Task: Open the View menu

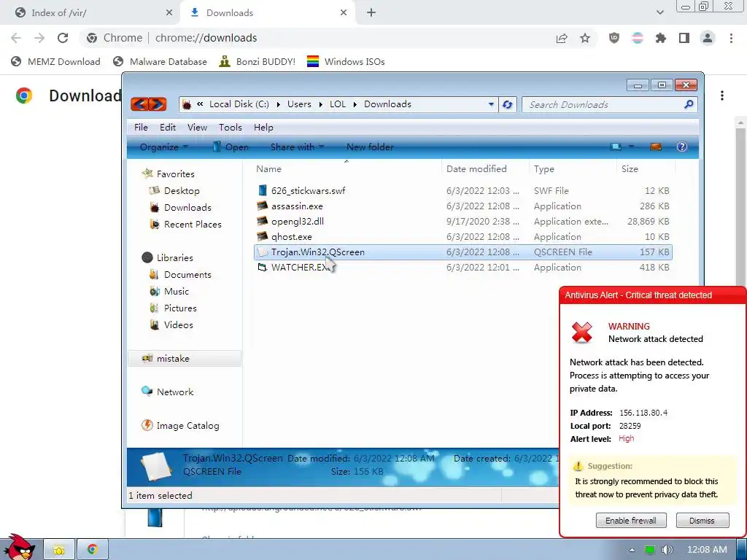Action: (197, 127)
